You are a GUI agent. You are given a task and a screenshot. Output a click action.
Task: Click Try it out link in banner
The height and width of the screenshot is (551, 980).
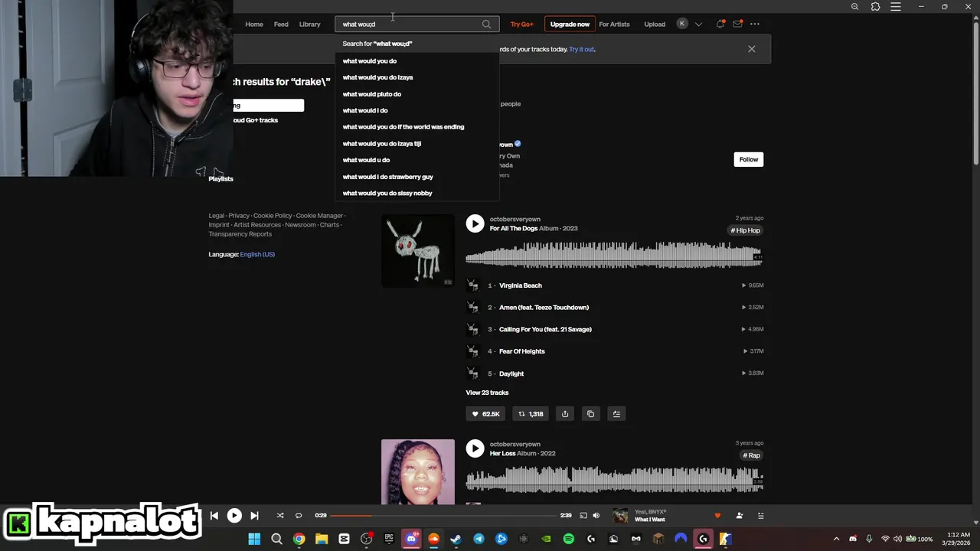[582, 49]
